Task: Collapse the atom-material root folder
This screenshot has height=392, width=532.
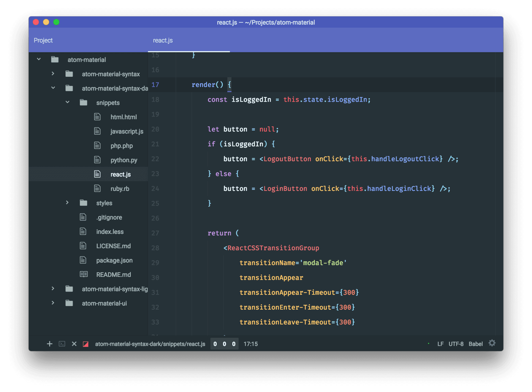Action: (39, 59)
